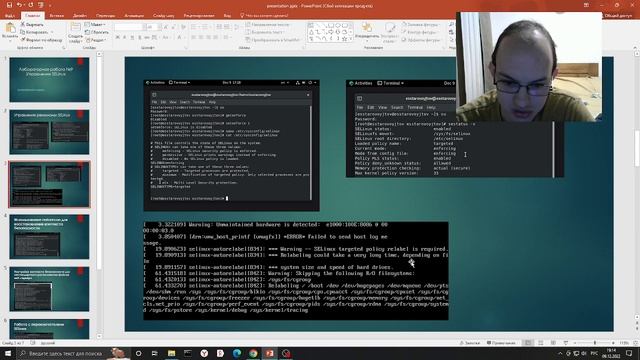Click the Undo arrow in the title bar

pyautogui.click(x=19, y=5)
